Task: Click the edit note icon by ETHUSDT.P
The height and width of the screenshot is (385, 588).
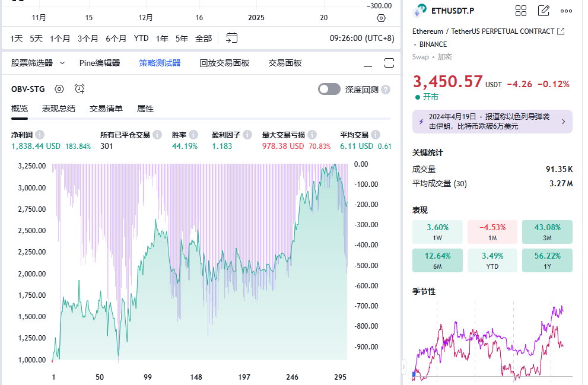Action: 543,11
